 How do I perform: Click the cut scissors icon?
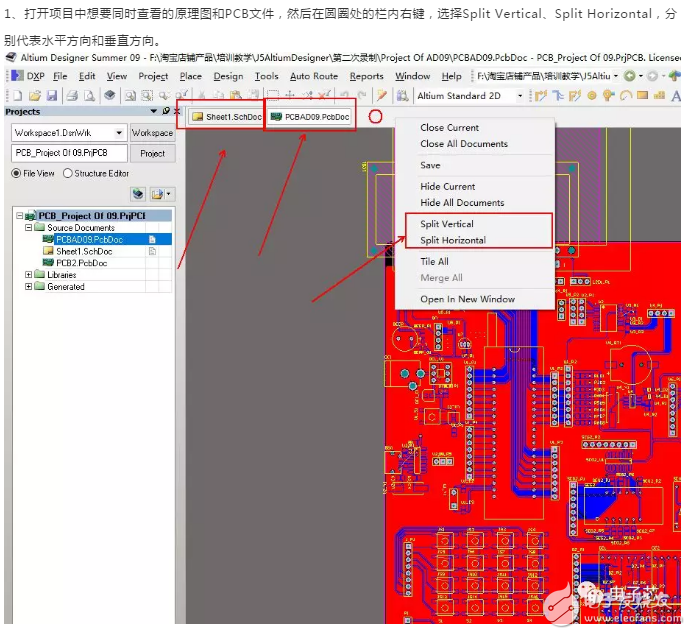(202, 95)
